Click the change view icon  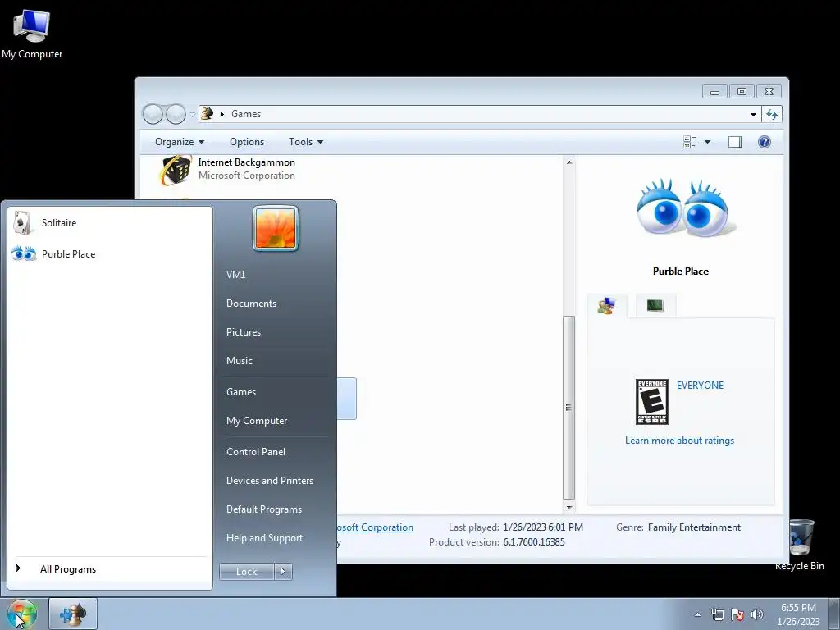coord(690,142)
